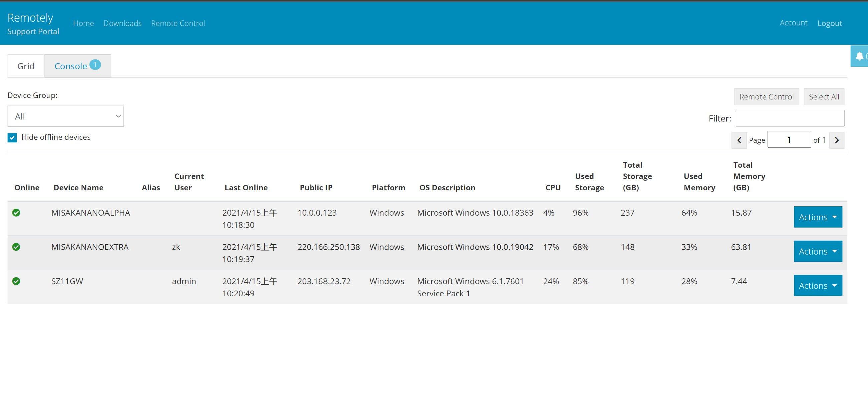The image size is (868, 399).
Task: Click the Page number input field
Action: [789, 140]
